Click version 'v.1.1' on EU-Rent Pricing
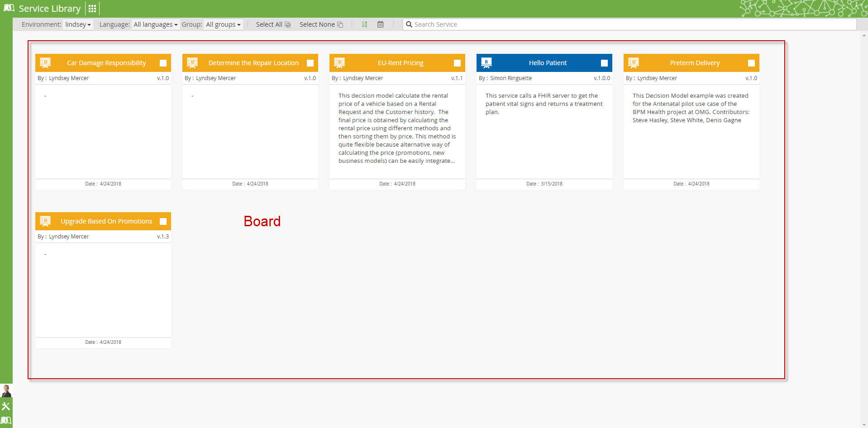This screenshot has height=428, width=868. click(457, 78)
